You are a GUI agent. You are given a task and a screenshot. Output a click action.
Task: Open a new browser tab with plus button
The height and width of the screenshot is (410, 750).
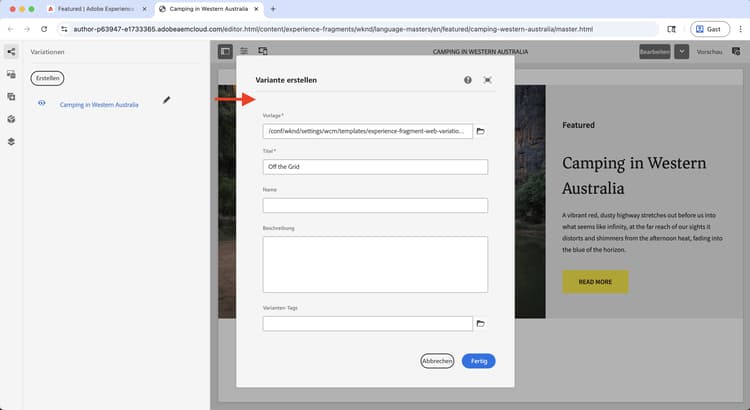coord(273,9)
